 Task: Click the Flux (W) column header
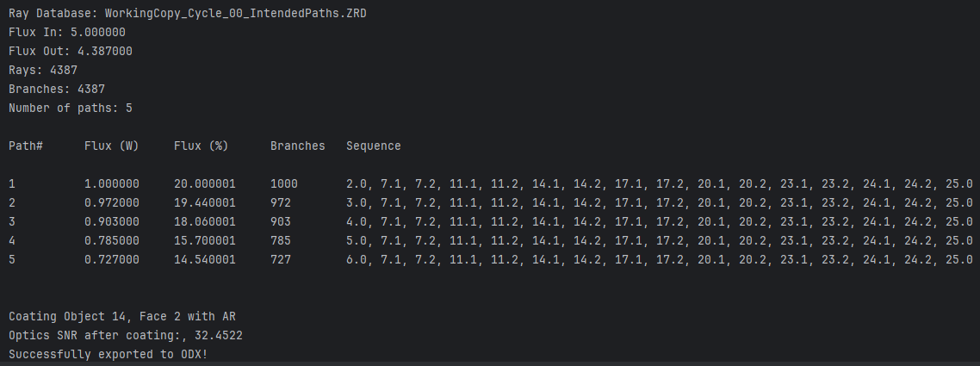[x=112, y=146]
